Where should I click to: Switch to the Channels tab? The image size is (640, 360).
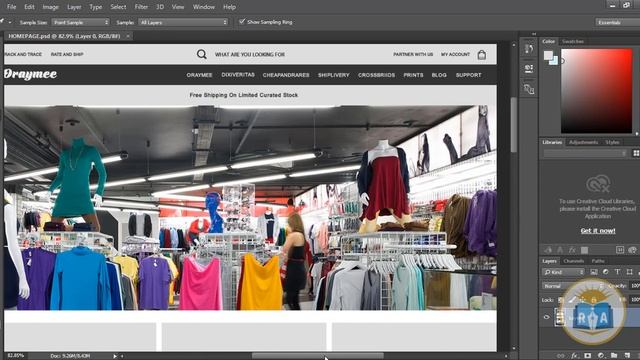[x=573, y=261]
